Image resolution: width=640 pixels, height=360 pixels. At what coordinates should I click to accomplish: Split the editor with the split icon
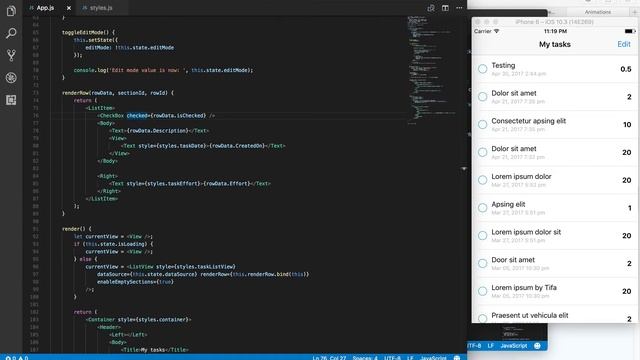click(445, 8)
